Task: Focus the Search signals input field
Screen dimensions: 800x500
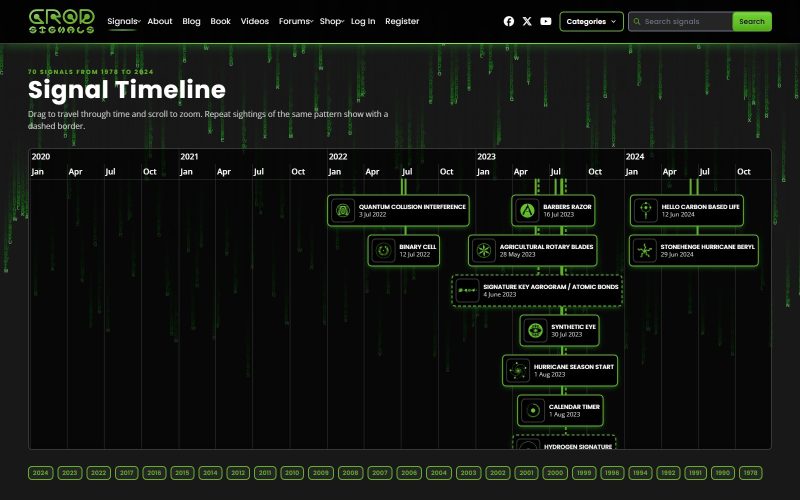Action: (x=686, y=21)
